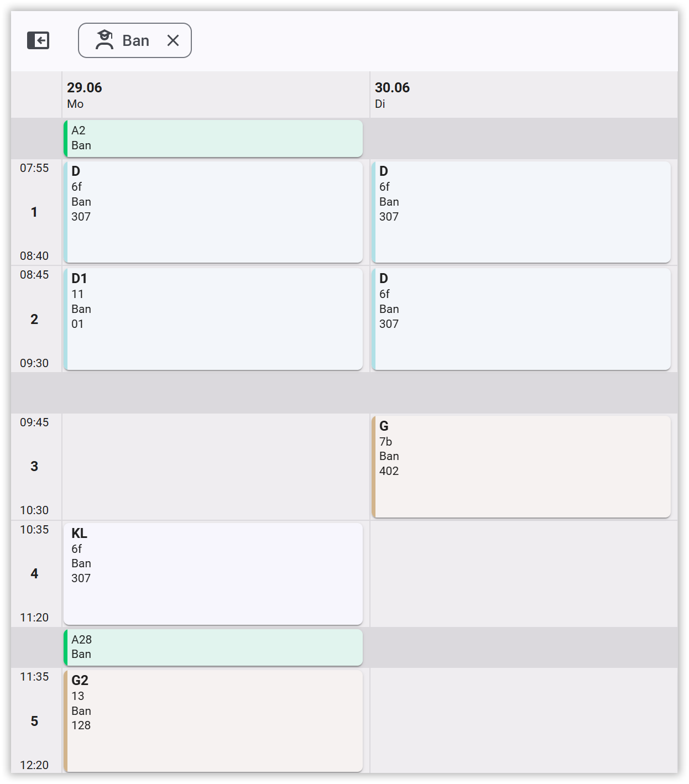The image size is (689, 784).
Task: Open Tuesday period 2 D lesson
Action: pyautogui.click(x=521, y=319)
